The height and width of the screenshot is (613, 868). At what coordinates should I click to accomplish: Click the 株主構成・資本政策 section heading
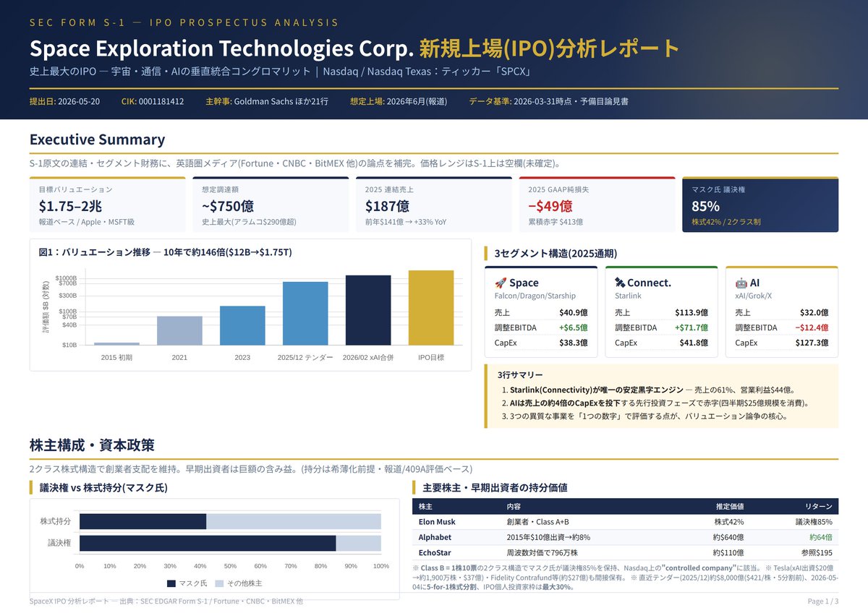tap(92, 445)
